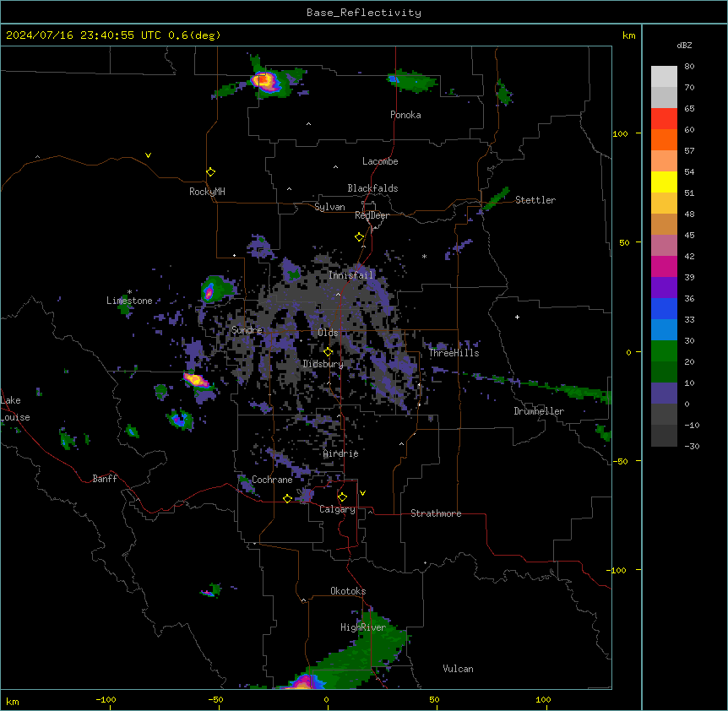Click the white plus marker north of Drumheller

pos(517,317)
